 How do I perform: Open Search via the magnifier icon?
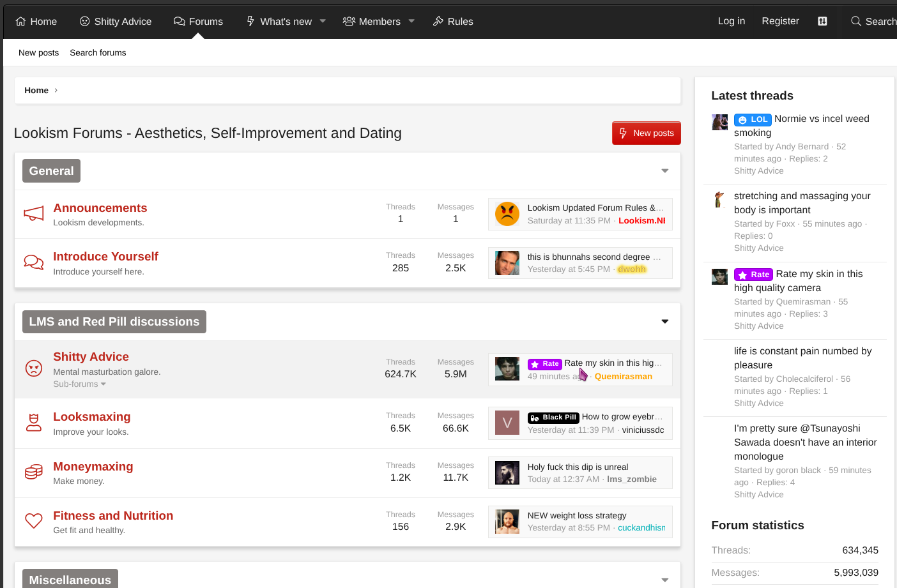click(856, 21)
